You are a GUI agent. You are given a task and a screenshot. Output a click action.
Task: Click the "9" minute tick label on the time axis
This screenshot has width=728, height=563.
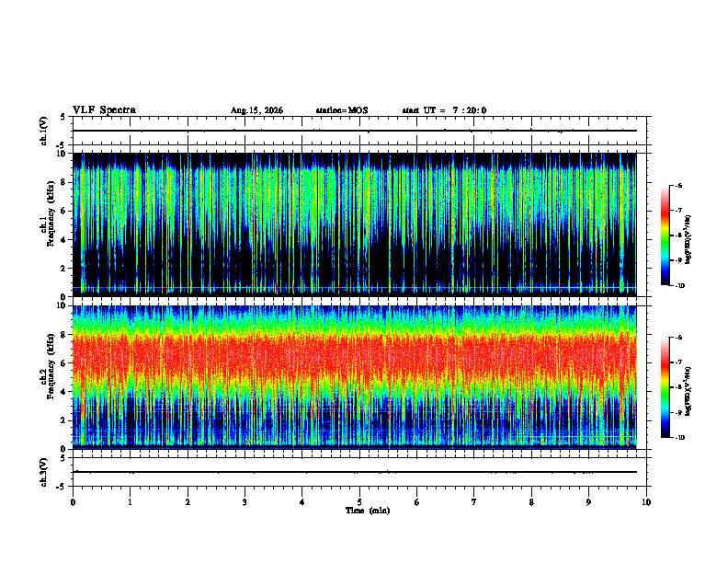[588, 502]
